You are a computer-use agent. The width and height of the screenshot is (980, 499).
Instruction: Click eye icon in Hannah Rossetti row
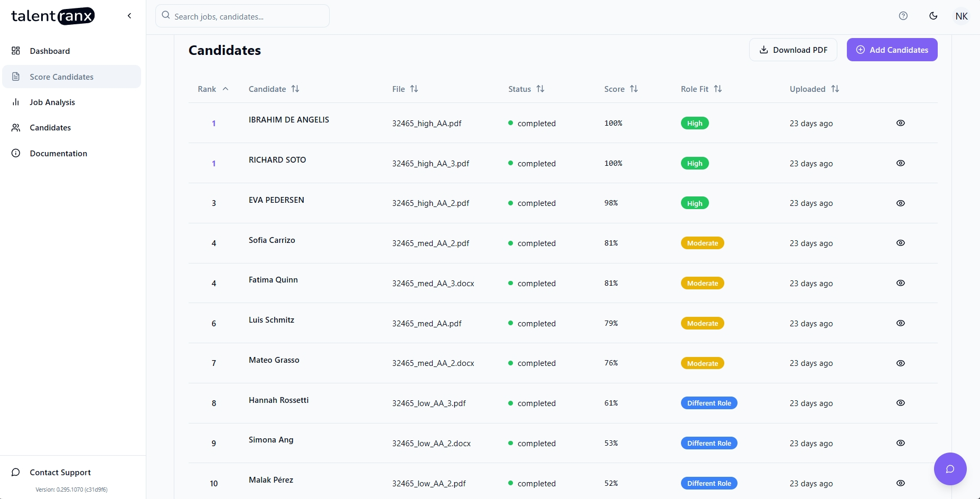point(900,403)
